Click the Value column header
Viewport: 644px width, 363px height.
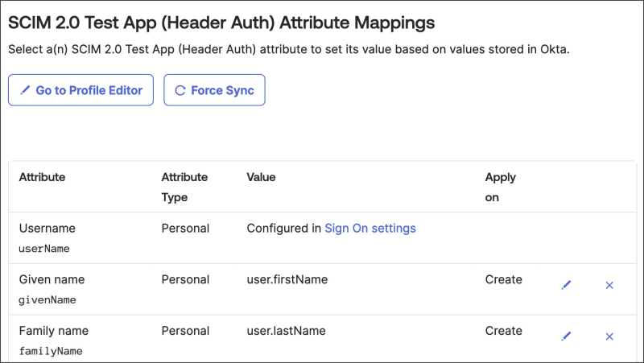261,177
